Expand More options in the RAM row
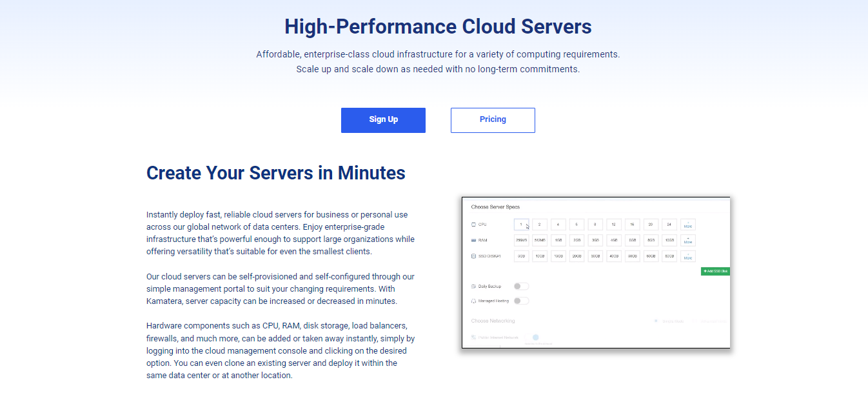The height and width of the screenshot is (393, 868). (688, 240)
